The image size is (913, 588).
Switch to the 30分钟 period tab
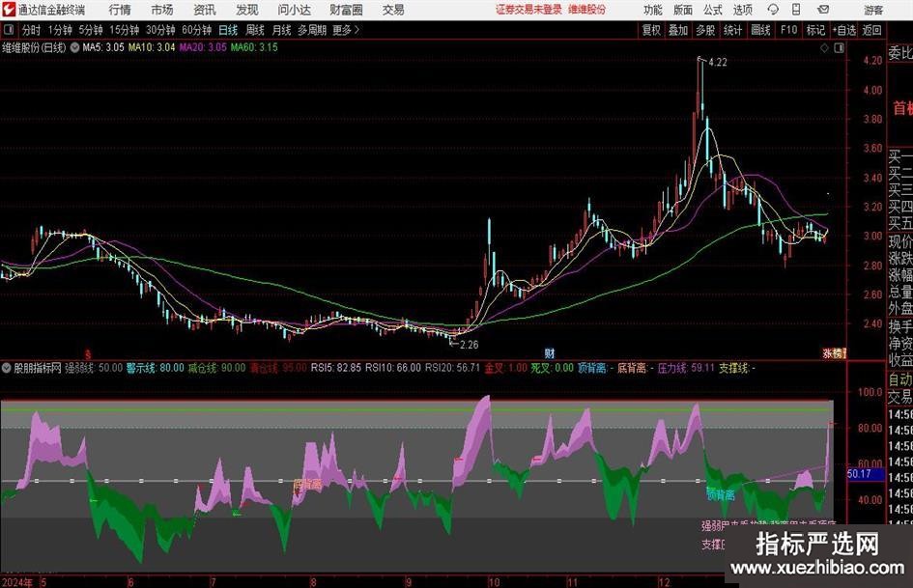pyautogui.click(x=160, y=30)
